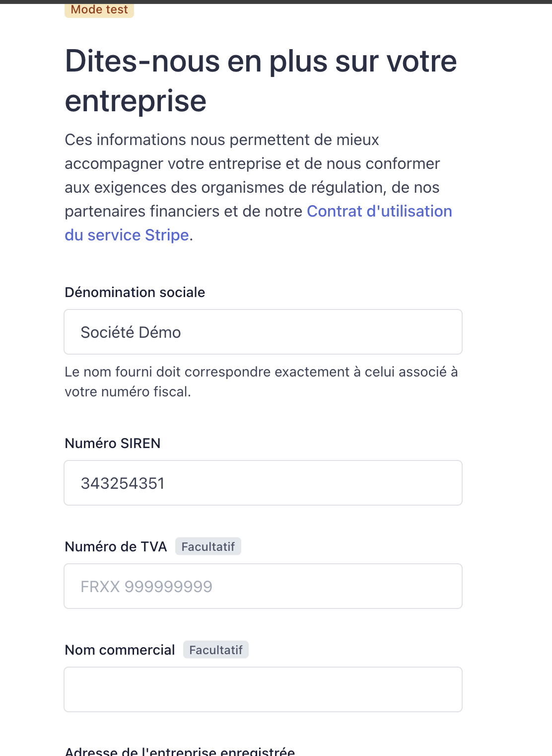Viewport: 552px width, 756px height.
Task: Click the Numéro de TVA label
Action: pos(116,546)
